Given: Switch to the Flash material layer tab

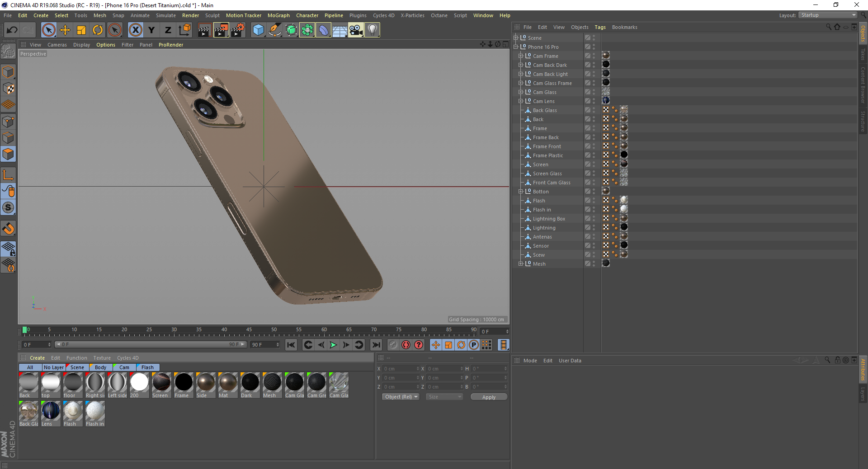Looking at the screenshot, I should click(147, 367).
